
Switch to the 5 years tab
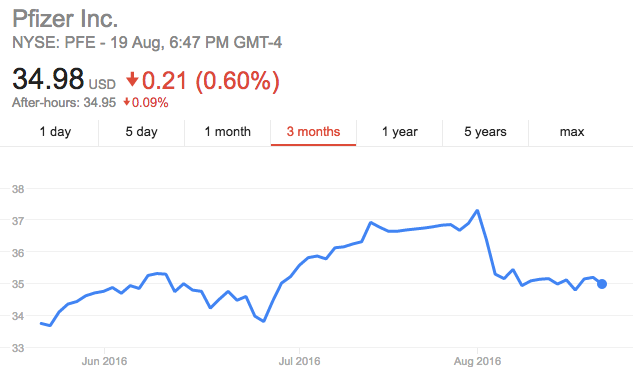coord(485,132)
